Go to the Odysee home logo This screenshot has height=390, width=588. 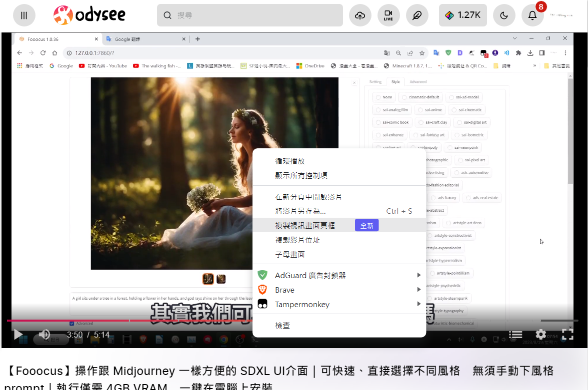[89, 15]
